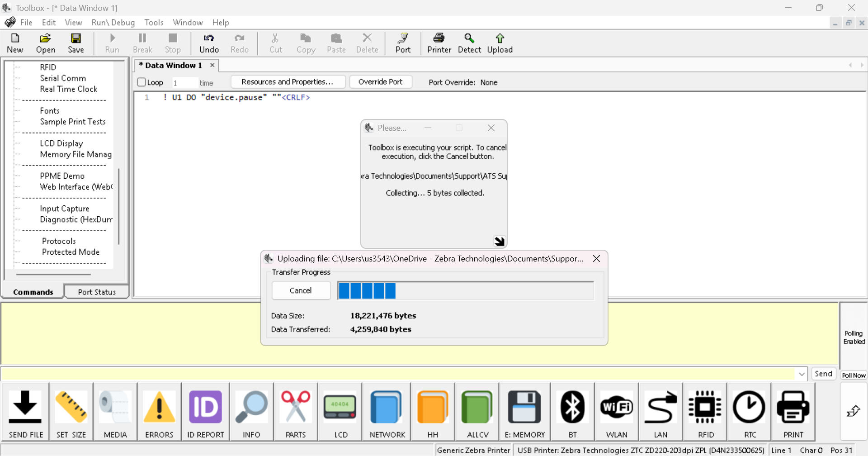Screen dimensions: 868x456
Task: Select the WLAN WiFi icon
Action: click(x=617, y=408)
